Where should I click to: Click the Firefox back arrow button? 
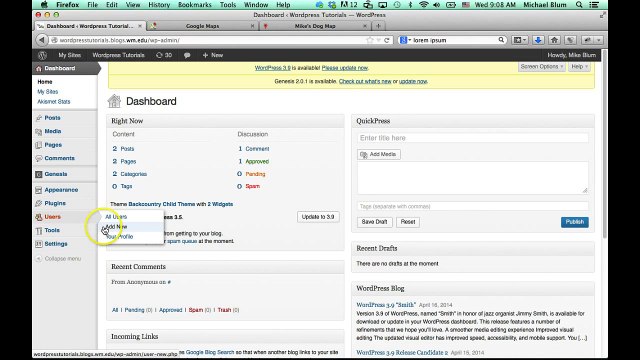pyautogui.click(x=42, y=40)
